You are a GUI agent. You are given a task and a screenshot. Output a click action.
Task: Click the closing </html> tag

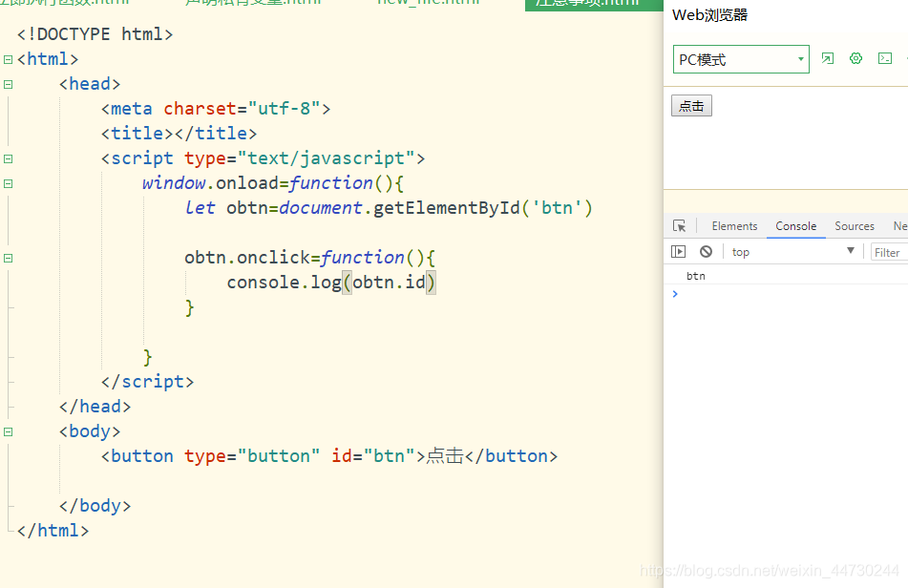click(53, 531)
